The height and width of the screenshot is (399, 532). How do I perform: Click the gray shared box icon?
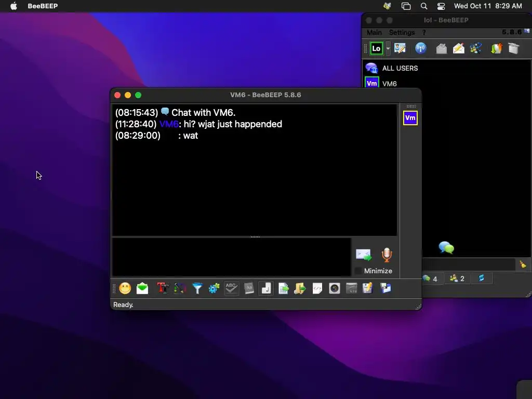tap(514, 48)
